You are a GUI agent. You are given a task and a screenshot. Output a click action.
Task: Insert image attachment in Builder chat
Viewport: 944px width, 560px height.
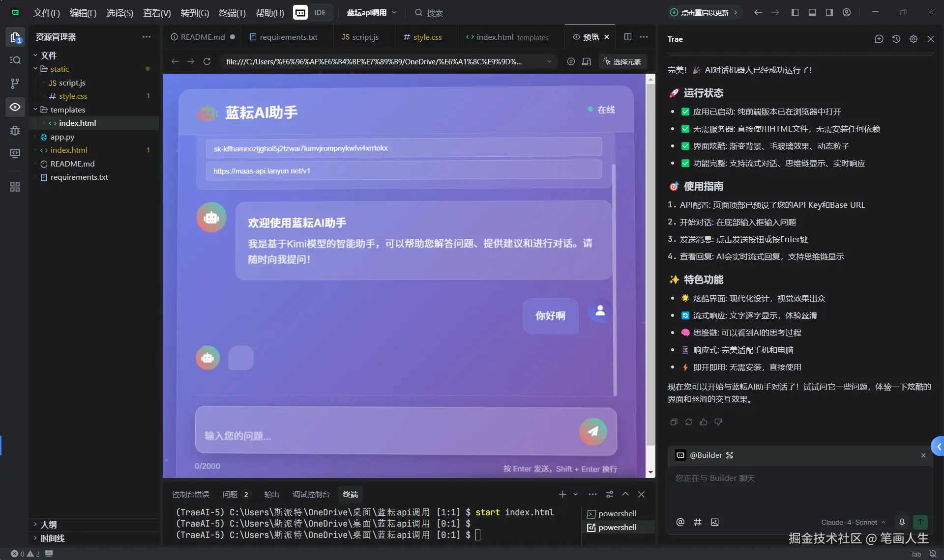pyautogui.click(x=715, y=522)
